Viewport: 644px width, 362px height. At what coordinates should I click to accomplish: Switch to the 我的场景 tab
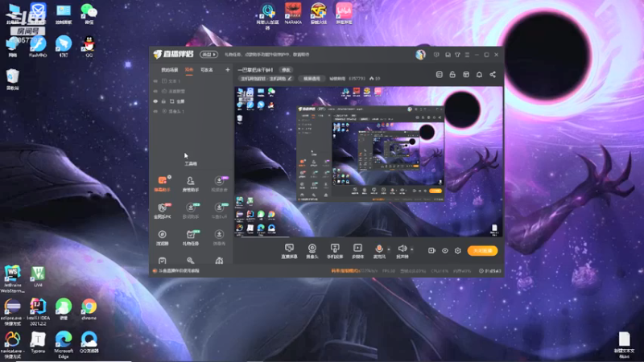(170, 70)
